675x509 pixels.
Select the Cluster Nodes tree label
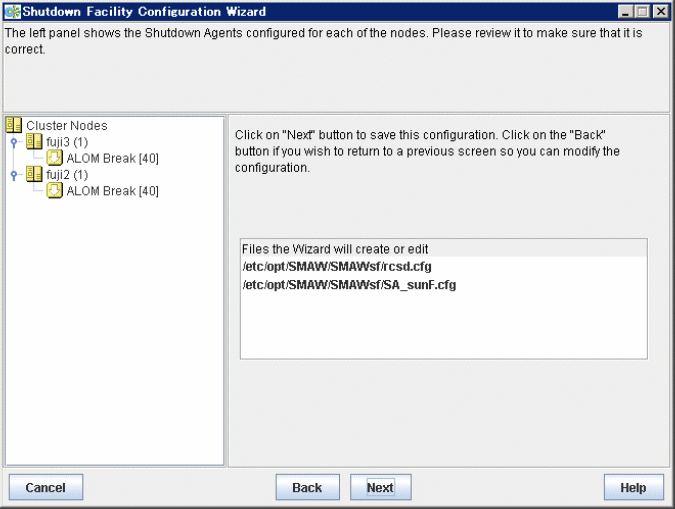tap(67, 126)
